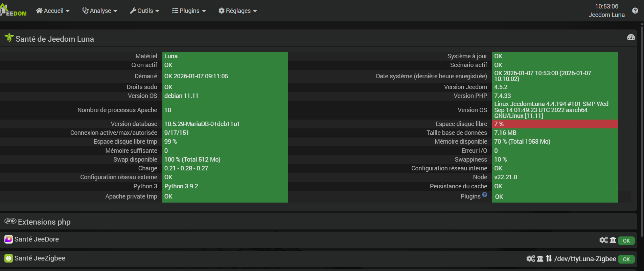Click the OK value beside Scénario actif
Screen dimensions: 644x271
tap(498, 65)
